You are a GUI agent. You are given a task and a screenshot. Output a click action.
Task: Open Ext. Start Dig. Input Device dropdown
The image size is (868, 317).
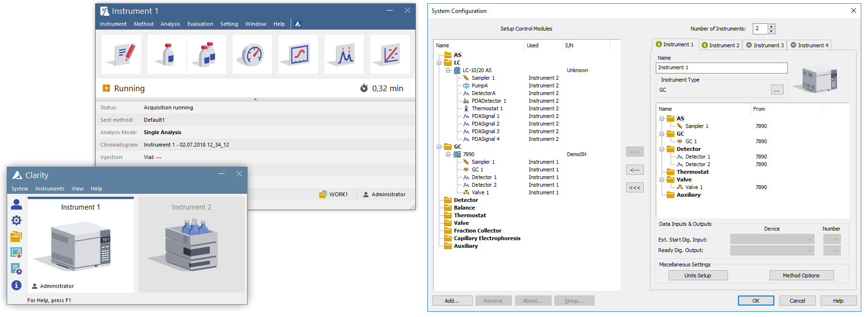point(772,239)
